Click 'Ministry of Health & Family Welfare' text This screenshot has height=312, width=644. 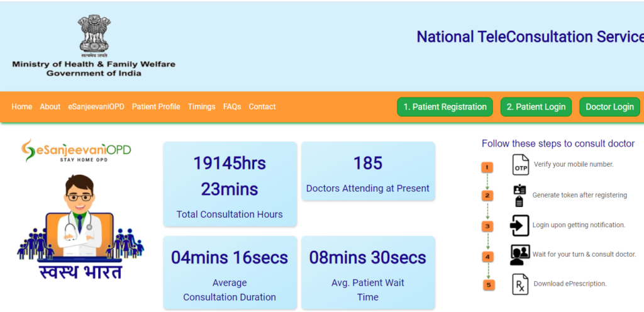pos(94,64)
